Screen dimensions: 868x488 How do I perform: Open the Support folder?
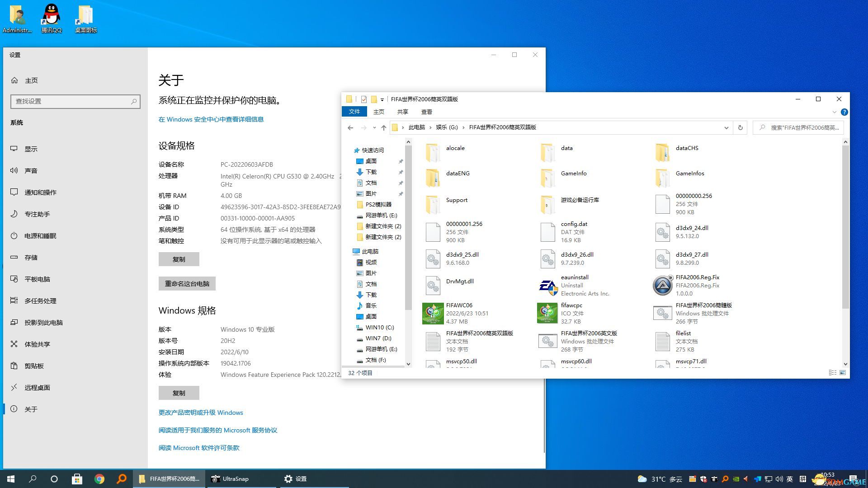433,205
